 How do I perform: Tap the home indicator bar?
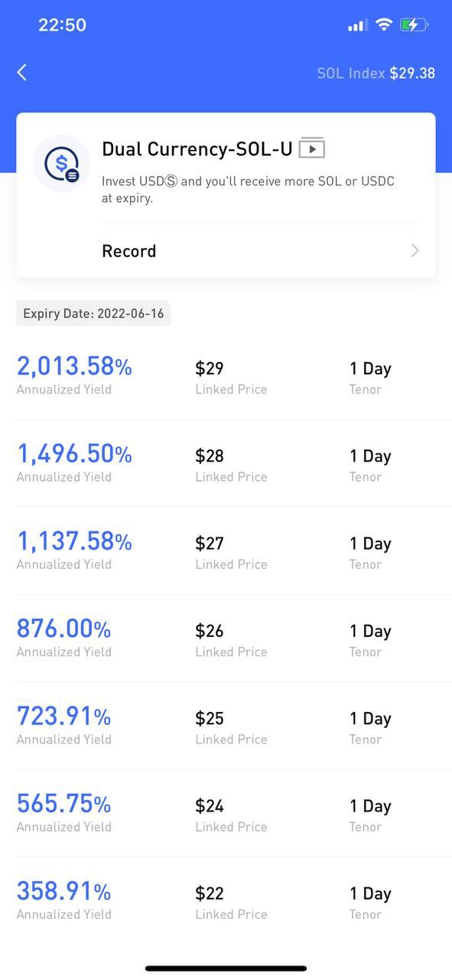226,969
